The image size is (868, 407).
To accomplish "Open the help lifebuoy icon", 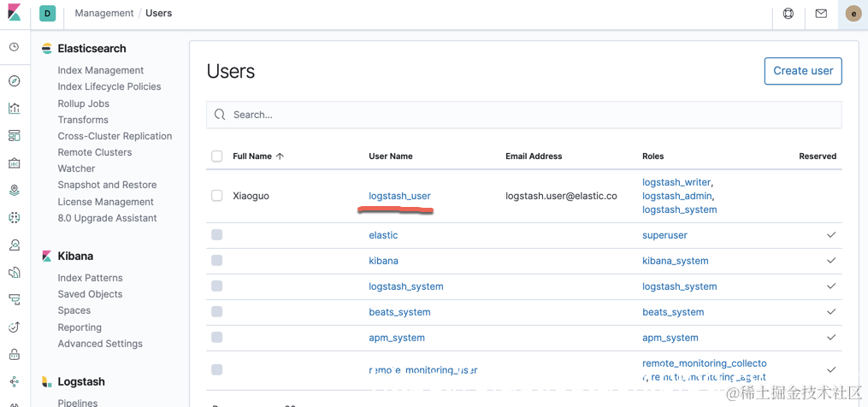I will tap(788, 14).
